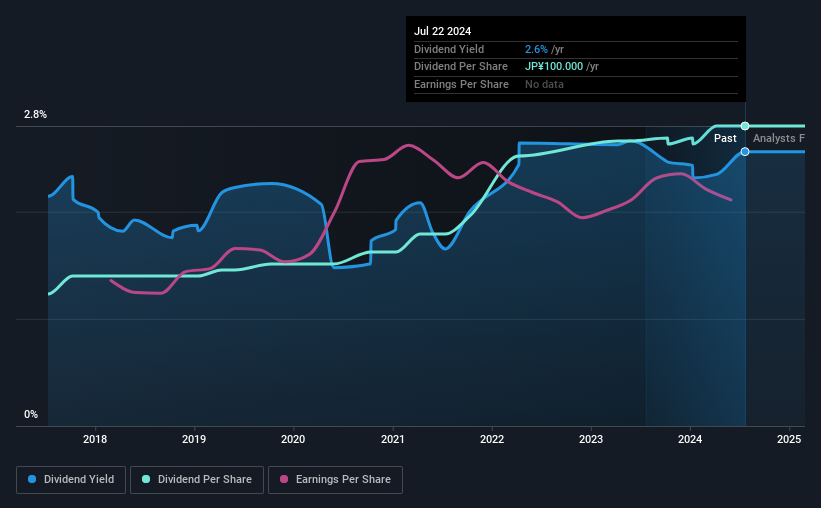Click the 2020 x-axis label
Screen dimensions: 821x508
(x=293, y=439)
